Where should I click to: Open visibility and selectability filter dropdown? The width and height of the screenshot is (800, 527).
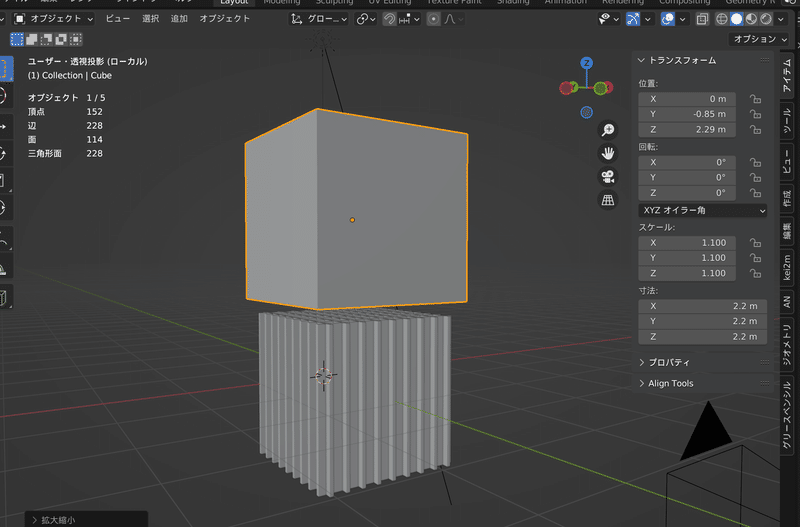coord(609,19)
